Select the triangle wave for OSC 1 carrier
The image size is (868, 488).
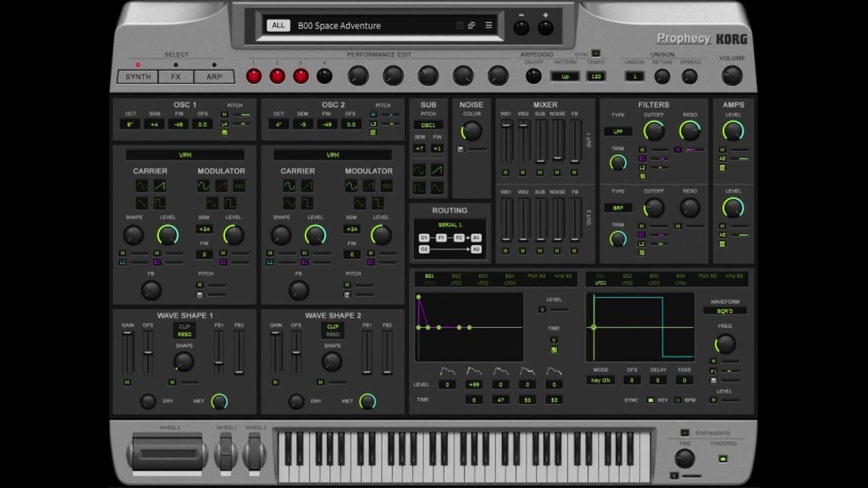[142, 203]
